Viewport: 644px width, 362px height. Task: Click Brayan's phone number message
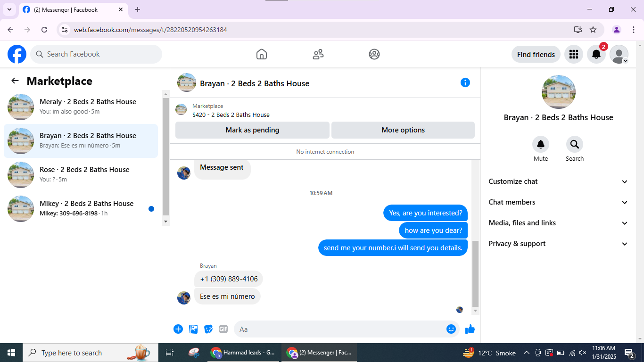(x=229, y=279)
